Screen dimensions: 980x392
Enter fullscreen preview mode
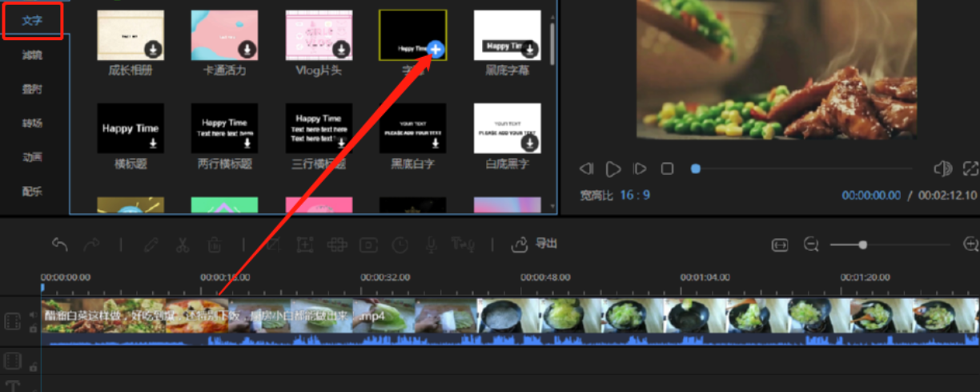point(970,168)
